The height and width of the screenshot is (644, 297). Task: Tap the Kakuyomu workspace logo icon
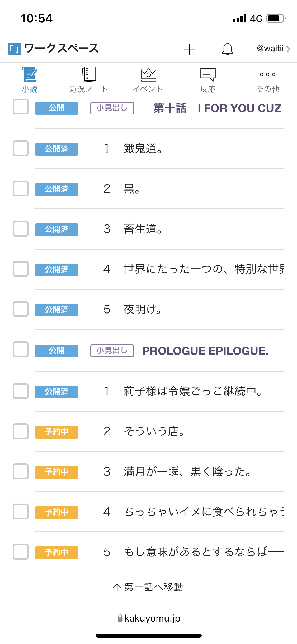point(14,49)
